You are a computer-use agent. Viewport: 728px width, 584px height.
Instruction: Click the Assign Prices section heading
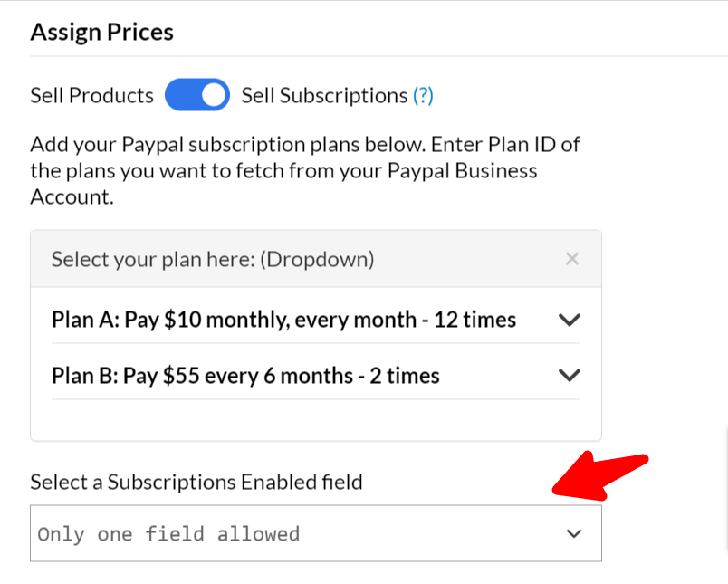102,33
